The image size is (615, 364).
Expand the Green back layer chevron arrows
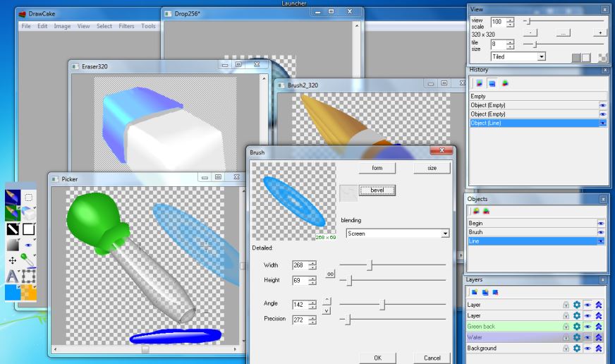click(x=599, y=327)
